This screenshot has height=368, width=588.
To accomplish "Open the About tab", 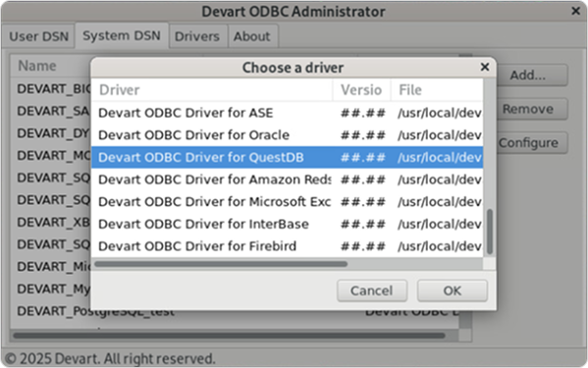I will click(251, 36).
